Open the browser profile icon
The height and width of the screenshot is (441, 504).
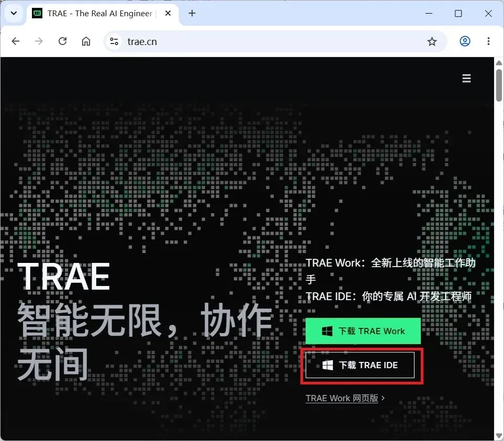[x=465, y=41]
